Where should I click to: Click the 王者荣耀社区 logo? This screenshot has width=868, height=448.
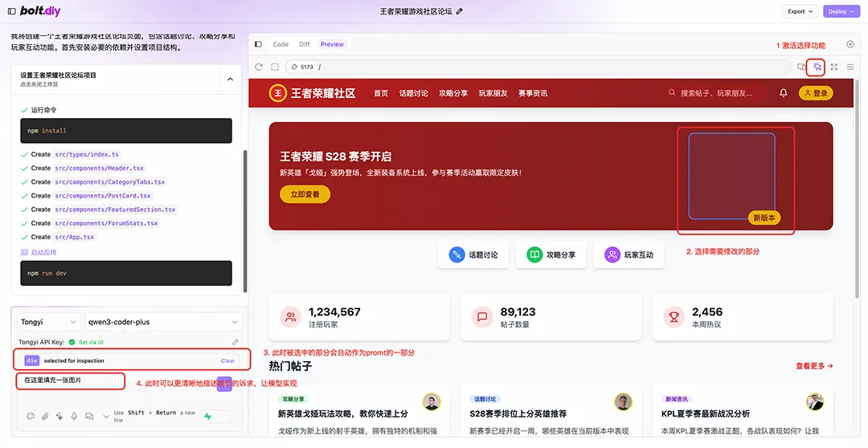(312, 93)
